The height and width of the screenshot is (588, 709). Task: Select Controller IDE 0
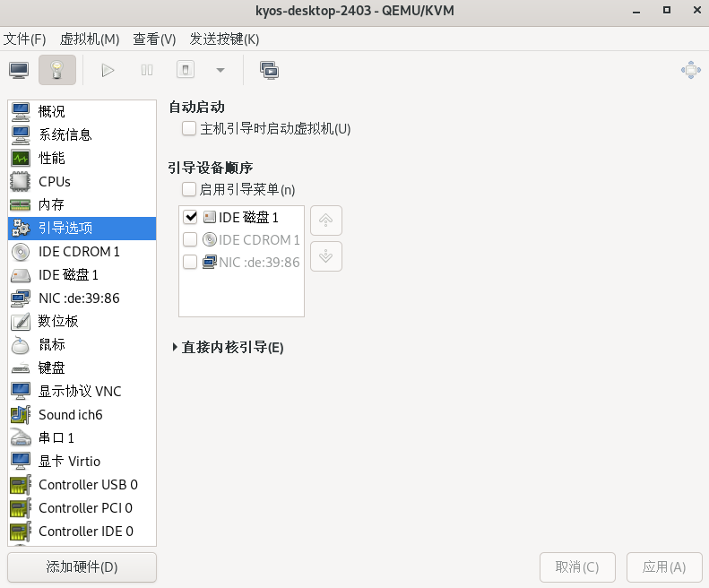click(x=82, y=532)
